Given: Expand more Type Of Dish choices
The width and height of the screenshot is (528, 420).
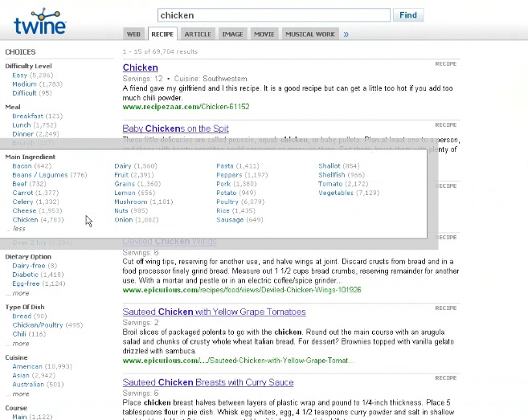Looking at the screenshot, I should [x=21, y=344].
